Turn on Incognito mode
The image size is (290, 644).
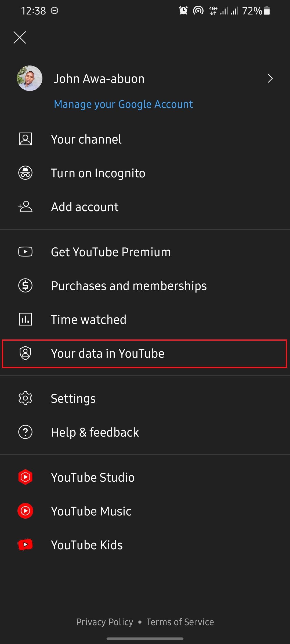pyautogui.click(x=98, y=173)
